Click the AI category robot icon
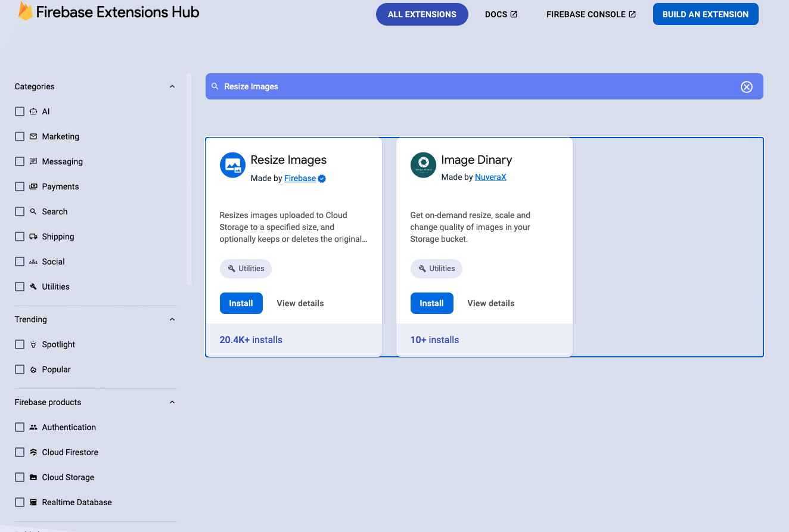 pos(33,111)
